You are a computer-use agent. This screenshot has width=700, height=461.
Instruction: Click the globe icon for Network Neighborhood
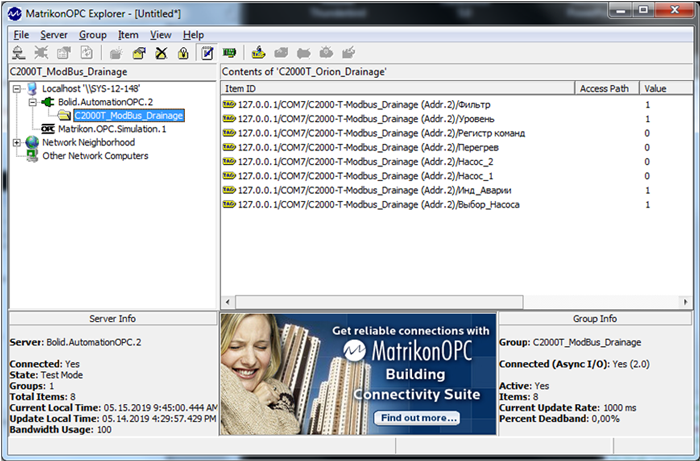click(31, 142)
